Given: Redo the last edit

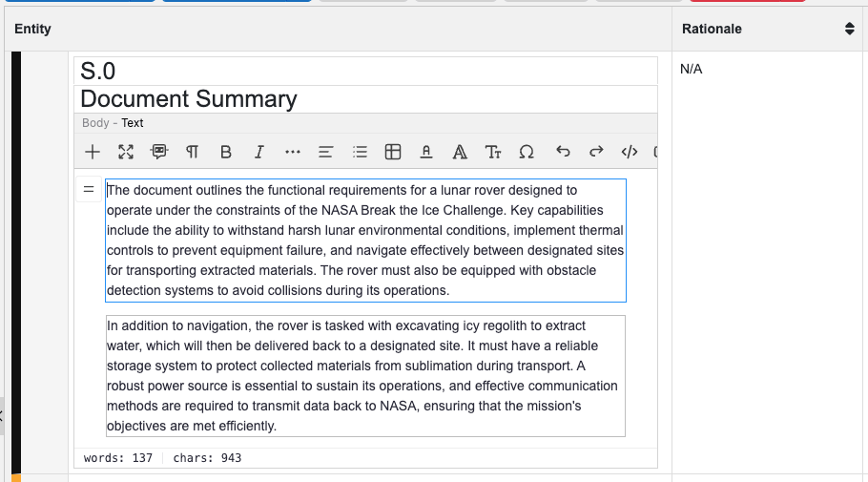Looking at the screenshot, I should point(596,151).
